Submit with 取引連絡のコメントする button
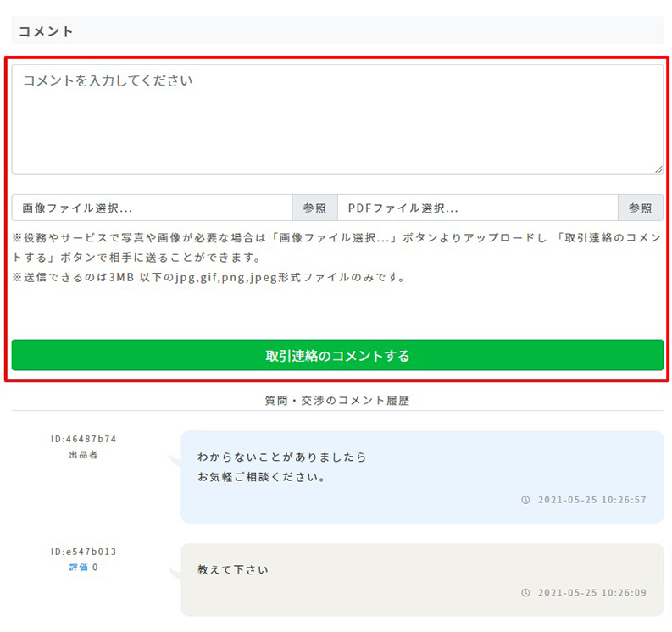The width and height of the screenshot is (672, 632). (x=337, y=355)
